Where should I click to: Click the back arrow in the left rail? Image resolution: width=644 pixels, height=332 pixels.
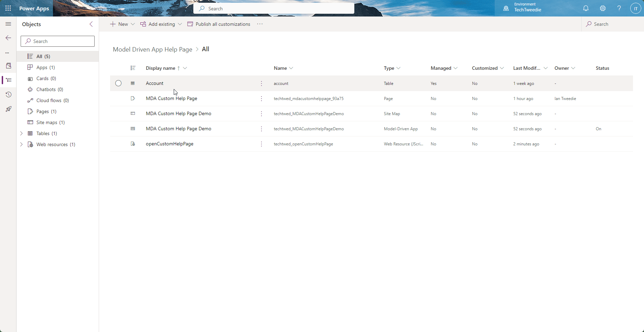[x=8, y=38]
